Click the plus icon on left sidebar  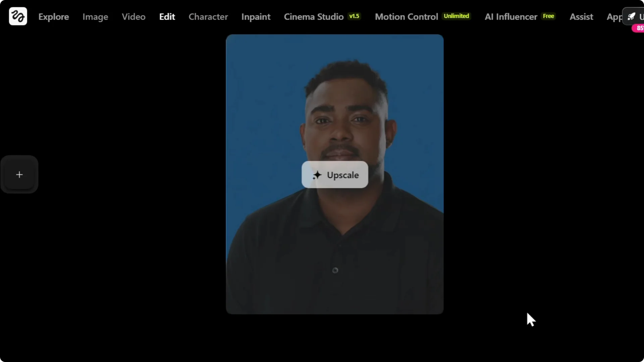point(19,174)
